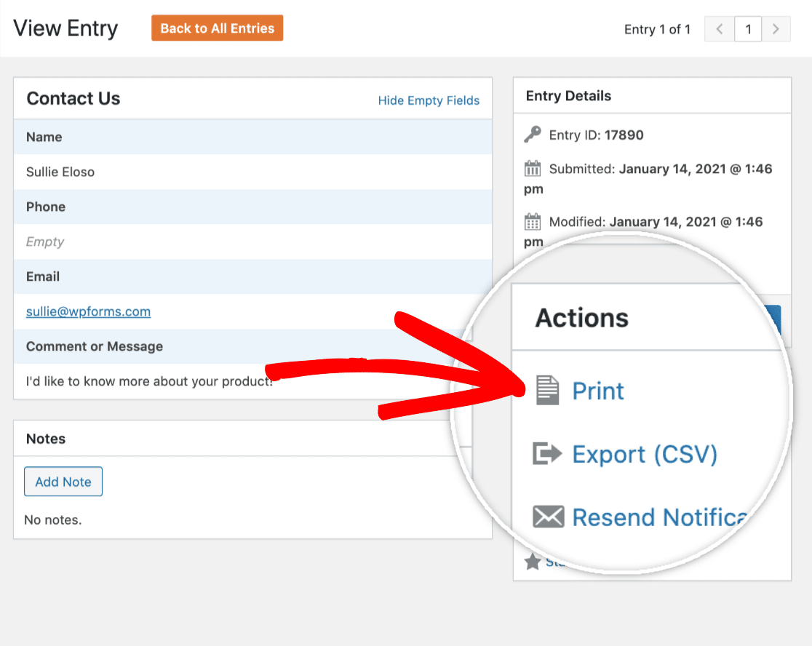The image size is (812, 646).
Task: Select the Empty phone value
Action: pyautogui.click(x=45, y=242)
